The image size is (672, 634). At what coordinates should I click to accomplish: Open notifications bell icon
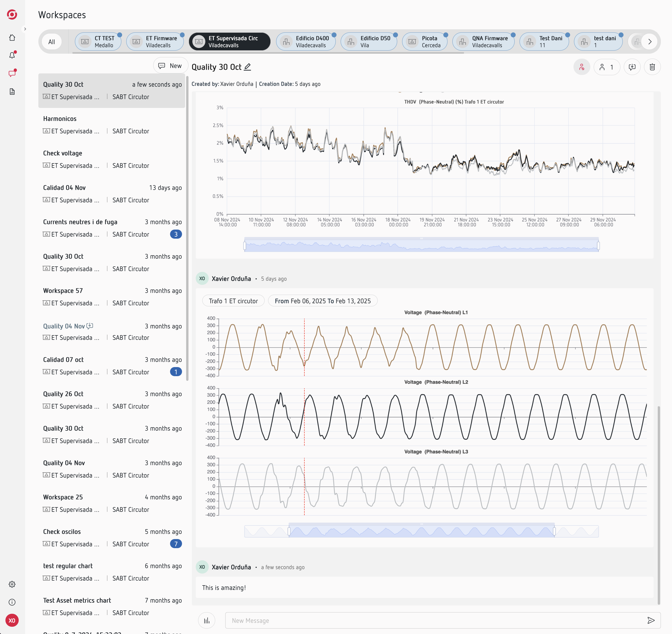click(x=12, y=55)
